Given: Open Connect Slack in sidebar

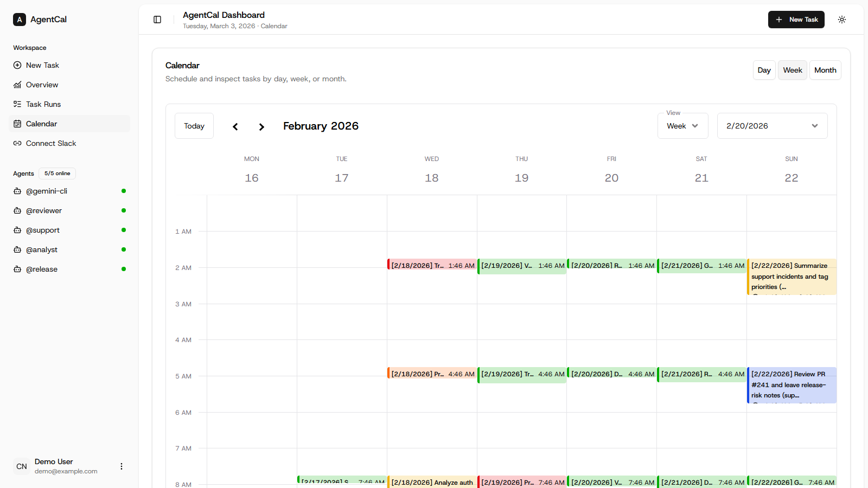Looking at the screenshot, I should (69, 143).
